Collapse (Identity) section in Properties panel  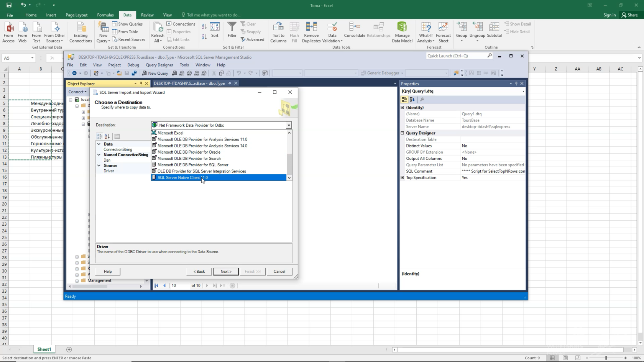[402, 108]
